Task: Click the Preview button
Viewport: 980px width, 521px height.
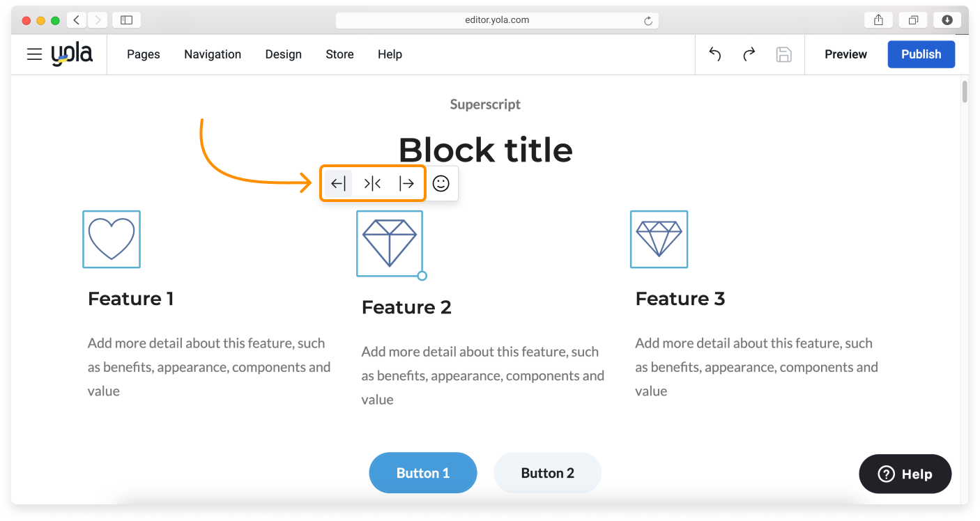Action: tap(845, 54)
